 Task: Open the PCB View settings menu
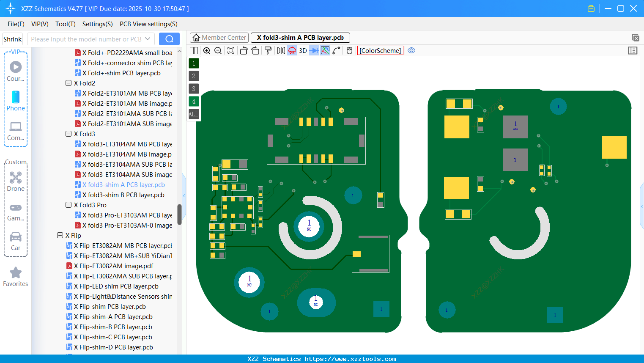148,24
